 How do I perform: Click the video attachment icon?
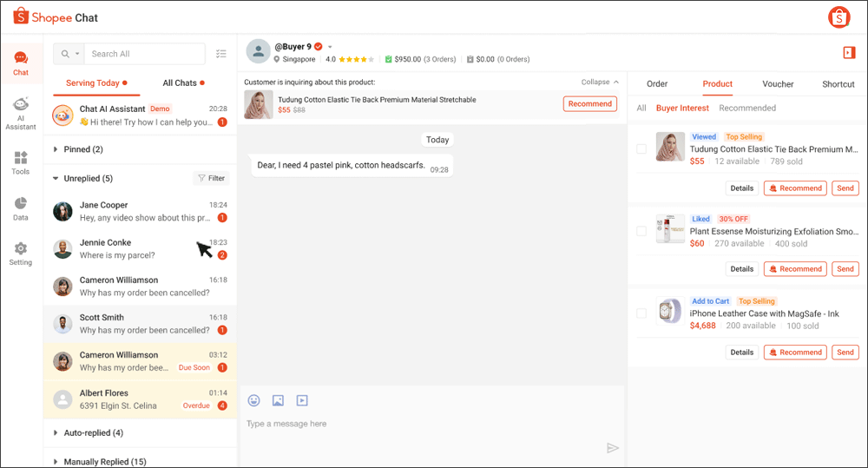(302, 400)
